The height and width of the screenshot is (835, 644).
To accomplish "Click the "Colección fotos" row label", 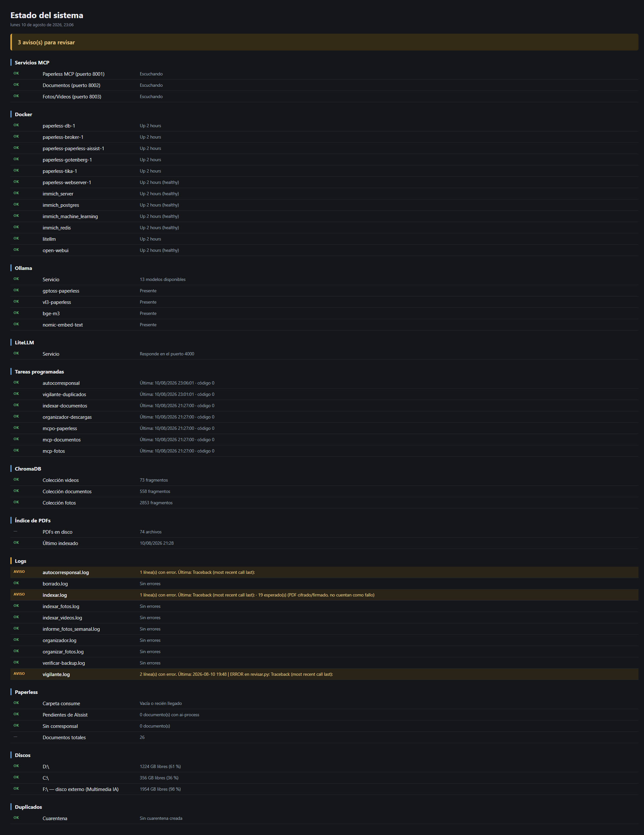I will click(59, 503).
